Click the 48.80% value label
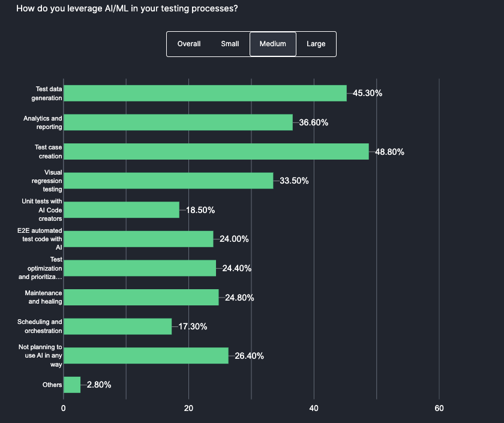Viewport: 504px width, 423px height. [390, 152]
